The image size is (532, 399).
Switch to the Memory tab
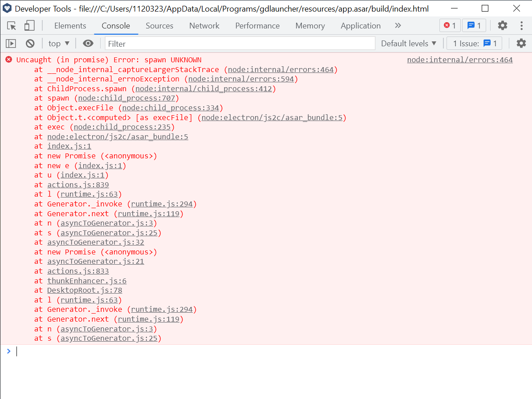pyautogui.click(x=310, y=26)
